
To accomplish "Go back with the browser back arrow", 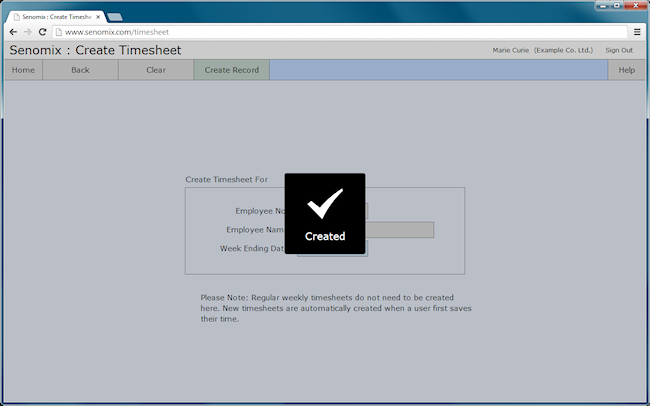I will (13, 32).
